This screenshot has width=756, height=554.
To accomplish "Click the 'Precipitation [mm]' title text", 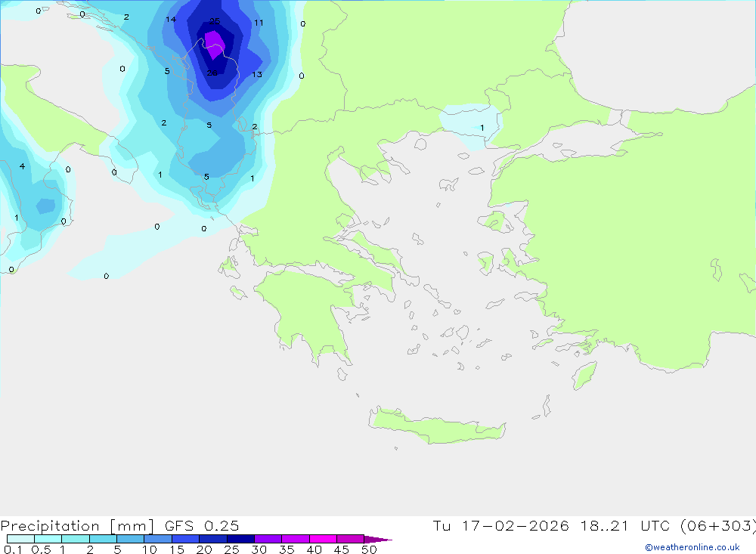I will 77,526.
